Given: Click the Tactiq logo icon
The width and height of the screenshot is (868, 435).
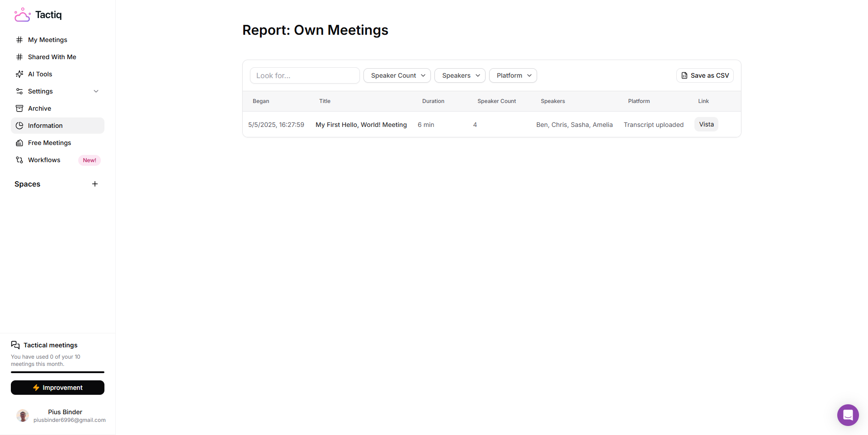Looking at the screenshot, I should [22, 15].
